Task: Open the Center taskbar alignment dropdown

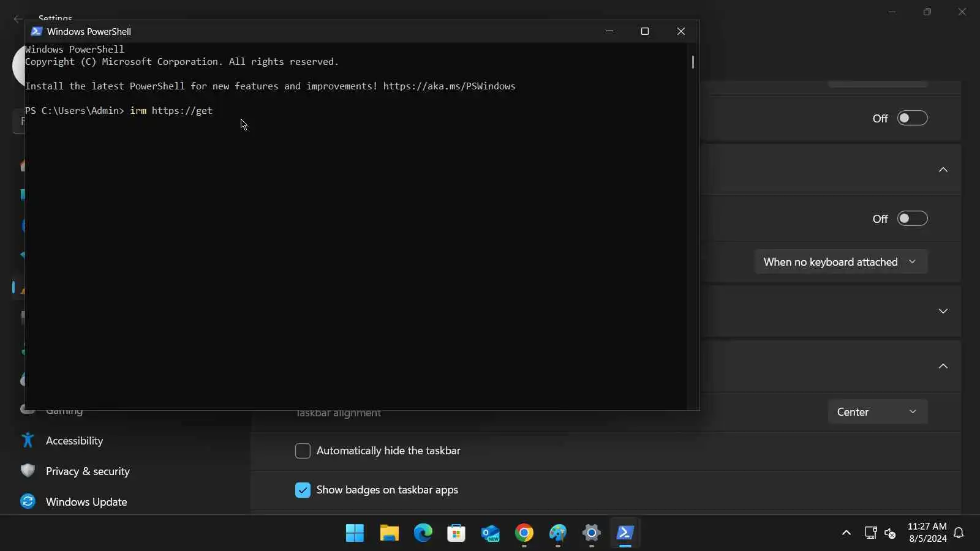Action: coord(878,412)
